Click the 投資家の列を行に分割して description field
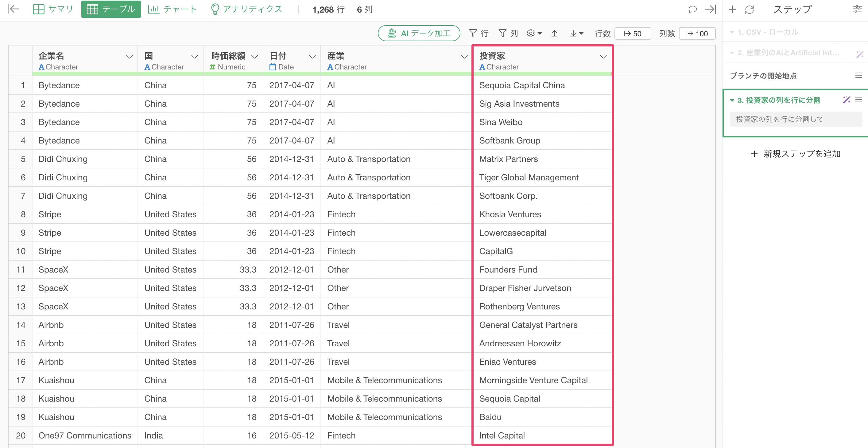This screenshot has width=868, height=448. coord(796,119)
